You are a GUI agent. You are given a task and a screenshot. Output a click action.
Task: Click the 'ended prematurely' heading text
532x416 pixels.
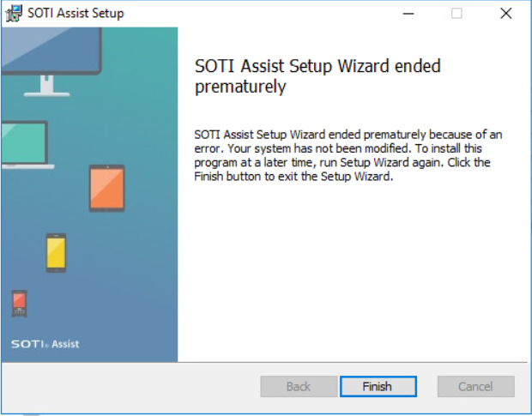click(317, 76)
